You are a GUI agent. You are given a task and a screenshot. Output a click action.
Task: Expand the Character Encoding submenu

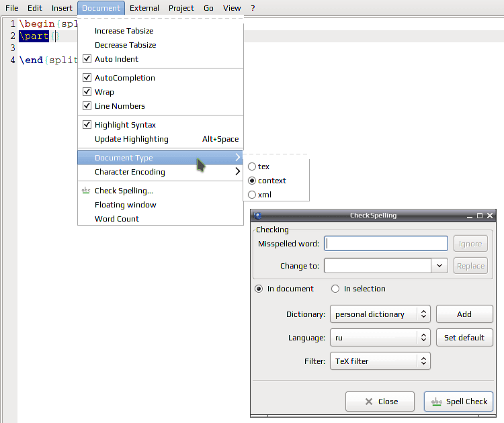[161, 172]
